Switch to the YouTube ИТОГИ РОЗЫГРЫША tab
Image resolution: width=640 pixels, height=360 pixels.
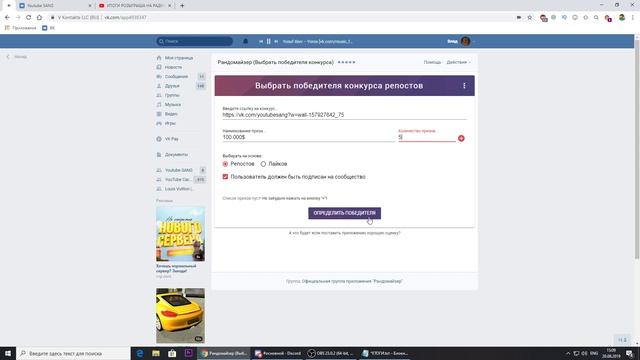click(135, 6)
